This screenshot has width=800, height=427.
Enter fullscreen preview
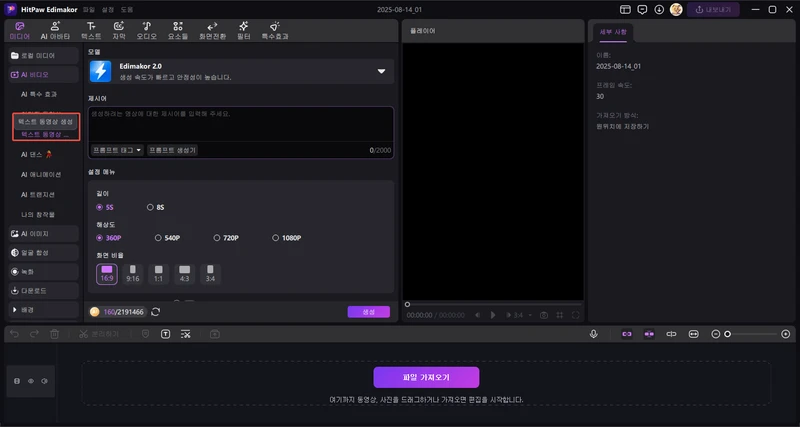pos(576,315)
